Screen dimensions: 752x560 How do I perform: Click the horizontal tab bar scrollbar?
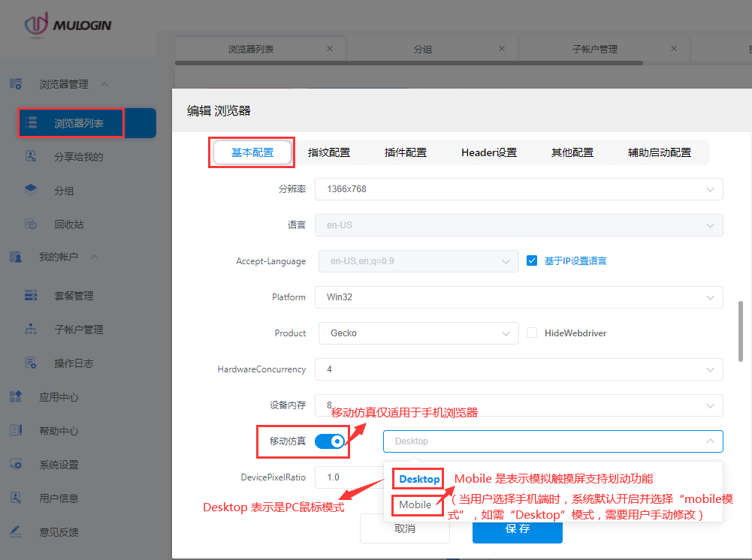409,63
